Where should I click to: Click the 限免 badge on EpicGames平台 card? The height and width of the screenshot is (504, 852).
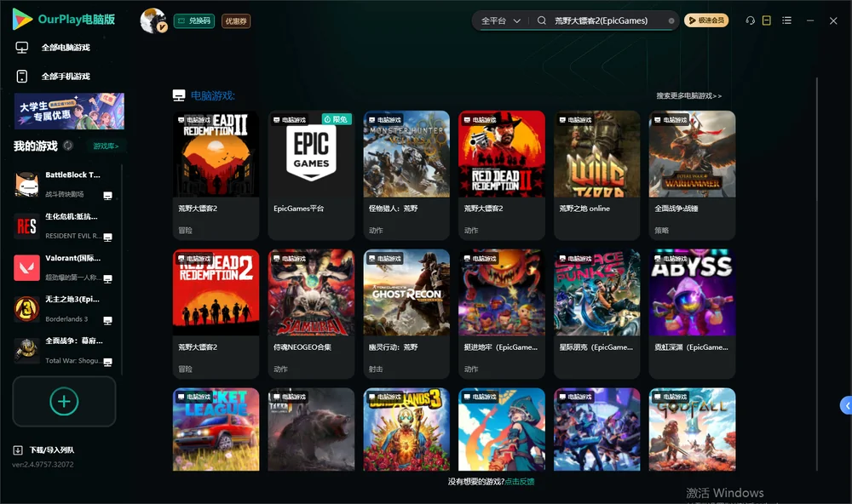[337, 119]
